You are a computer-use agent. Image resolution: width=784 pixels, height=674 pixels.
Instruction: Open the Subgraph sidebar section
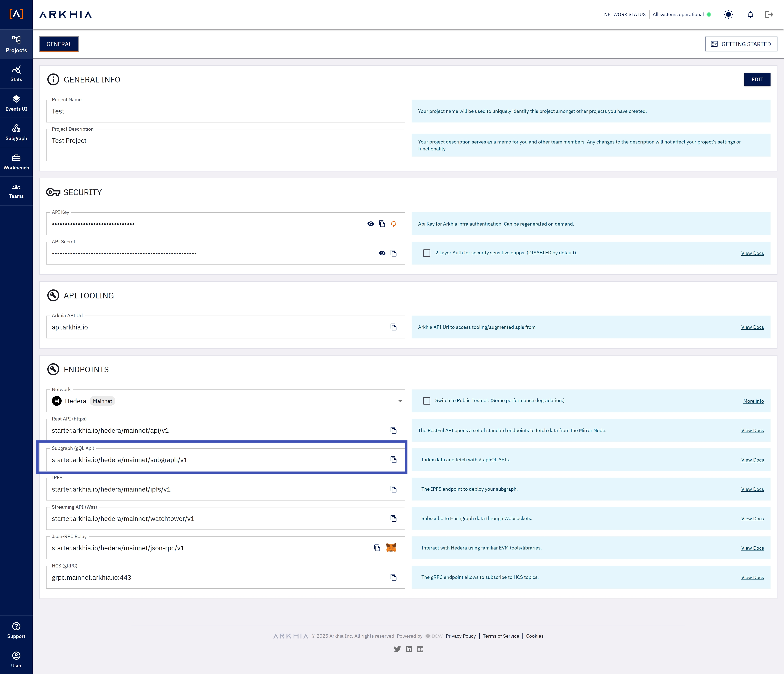tap(16, 133)
